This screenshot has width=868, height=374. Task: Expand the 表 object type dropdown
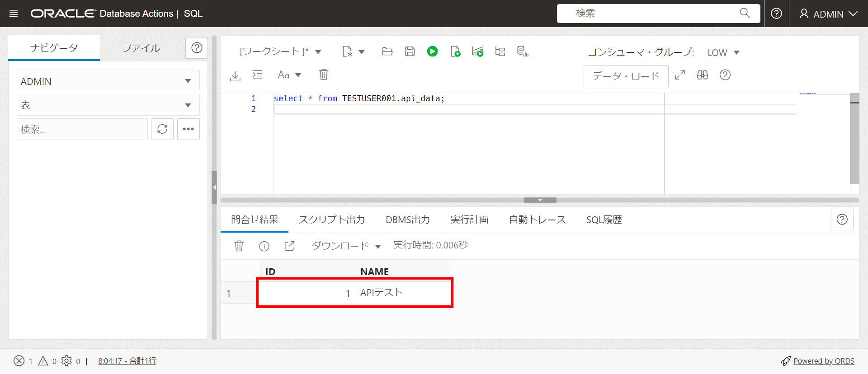coord(108,105)
